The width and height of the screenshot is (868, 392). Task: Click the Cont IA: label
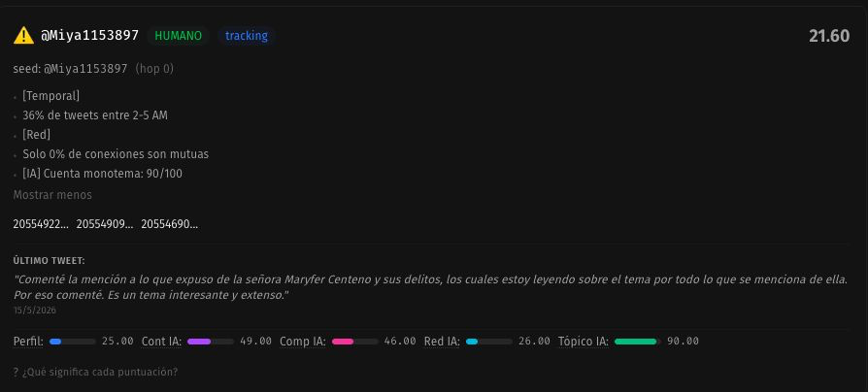pos(161,342)
